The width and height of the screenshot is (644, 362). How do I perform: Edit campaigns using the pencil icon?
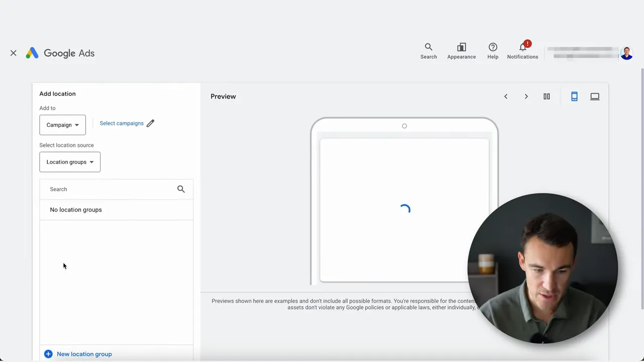150,123
